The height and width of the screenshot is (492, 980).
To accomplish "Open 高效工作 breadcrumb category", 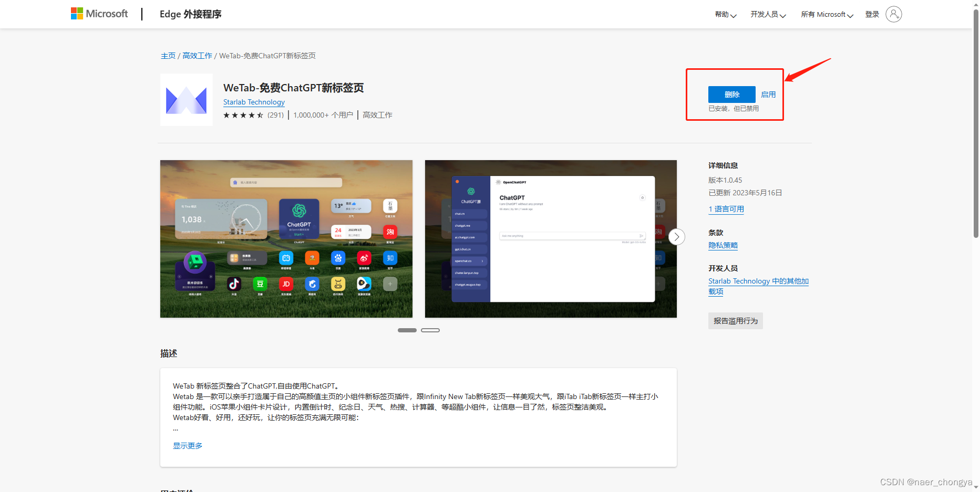I will pos(197,56).
